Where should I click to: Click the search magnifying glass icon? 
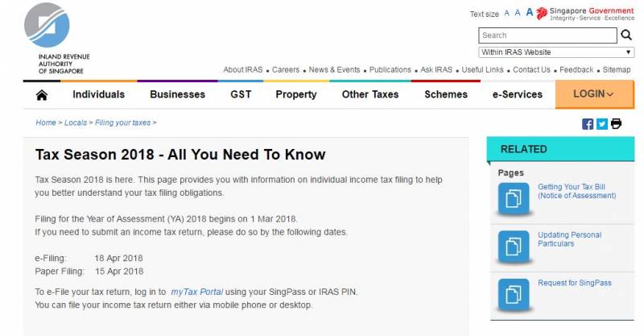point(626,35)
